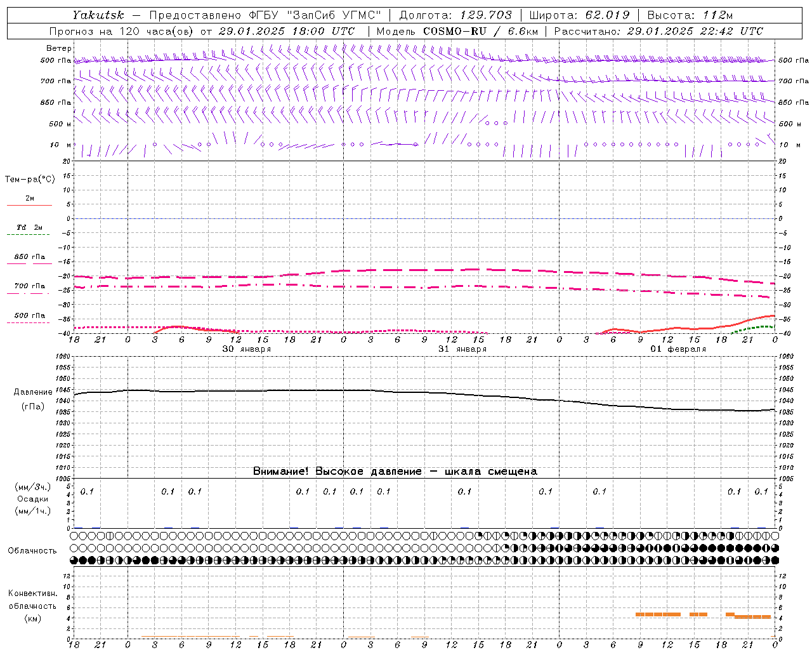Click the 'Осадки' precipitation label
The width and height of the screenshot is (812, 650).
33,499
